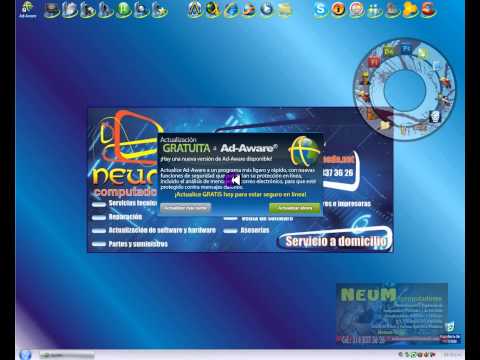
Task: Click the Ad-Aware globe logo in popup
Action: coord(304,151)
